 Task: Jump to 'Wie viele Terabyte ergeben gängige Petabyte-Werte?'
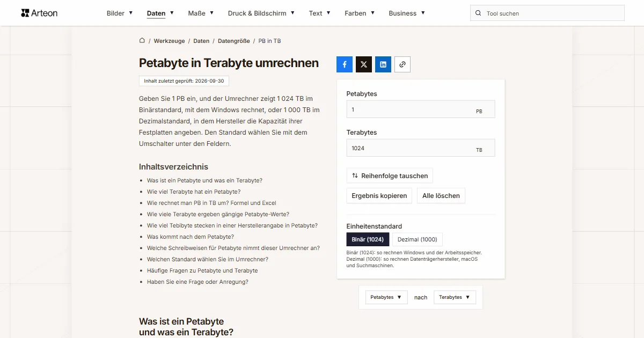[218, 214]
